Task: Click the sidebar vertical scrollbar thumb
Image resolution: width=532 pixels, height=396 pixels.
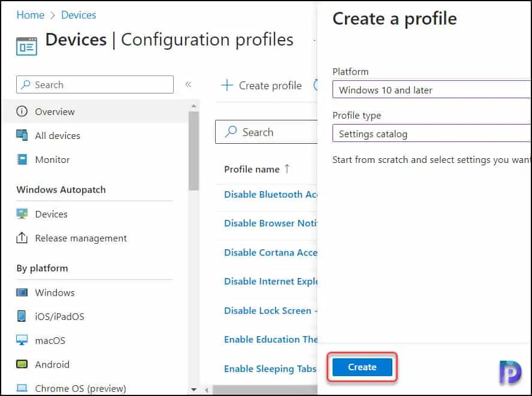Action: pyautogui.click(x=194, y=151)
